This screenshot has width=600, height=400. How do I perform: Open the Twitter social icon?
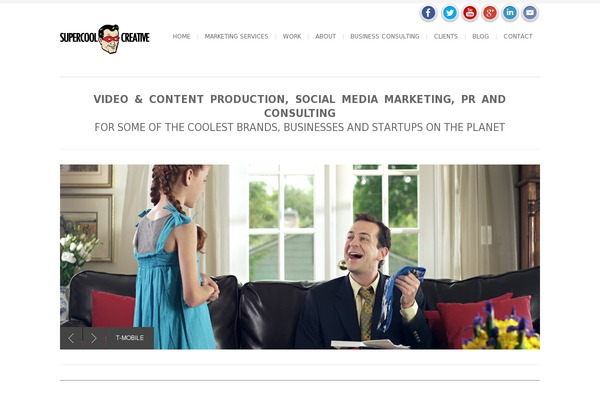(450, 13)
